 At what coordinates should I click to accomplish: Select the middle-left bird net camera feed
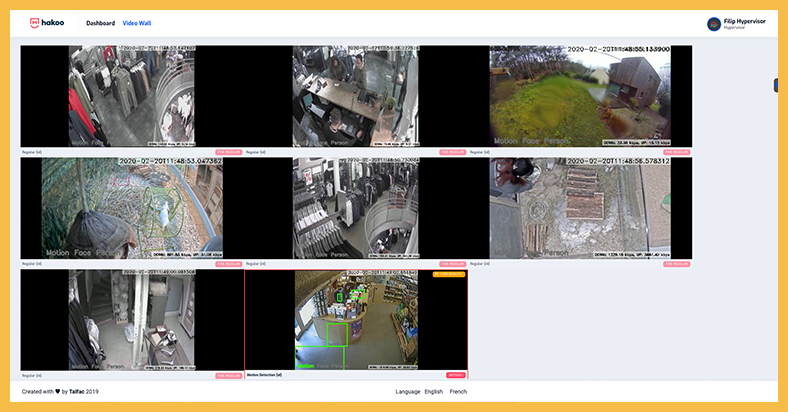132,208
